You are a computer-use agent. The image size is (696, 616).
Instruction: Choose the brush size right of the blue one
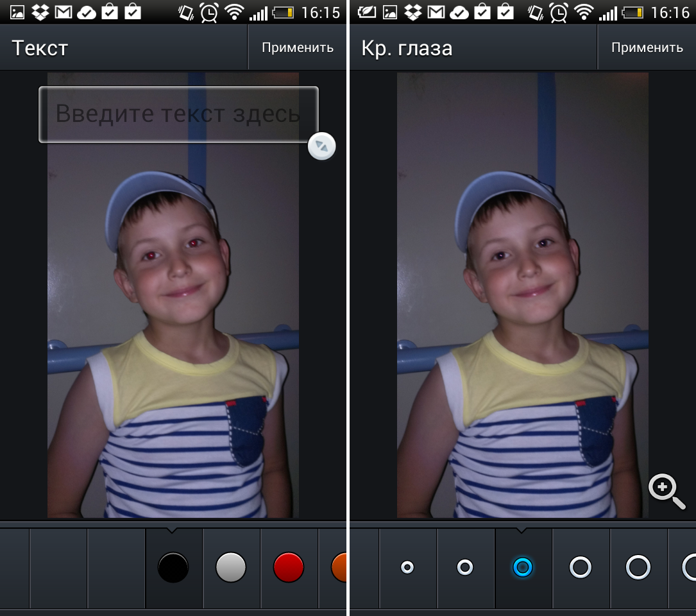tap(581, 567)
